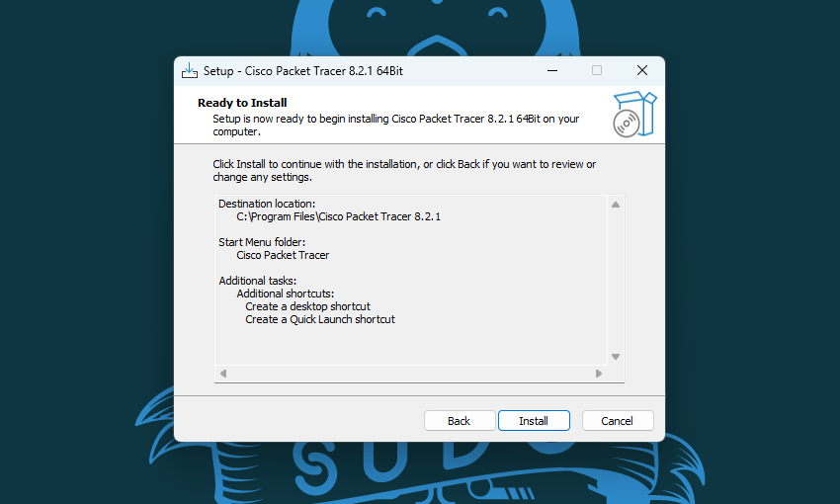Click the 'Ready to Install' heading
This screenshot has width=840, height=504.
click(x=242, y=103)
